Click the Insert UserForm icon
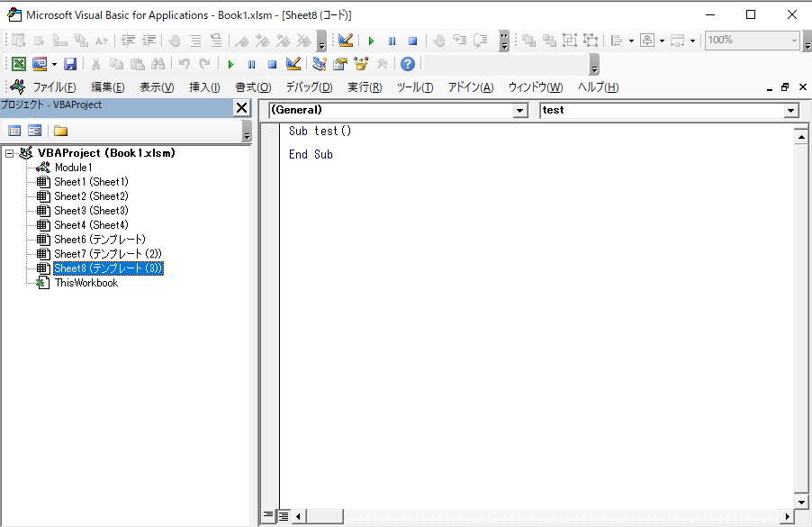Viewport: 812px width, 527px height. coord(40,64)
